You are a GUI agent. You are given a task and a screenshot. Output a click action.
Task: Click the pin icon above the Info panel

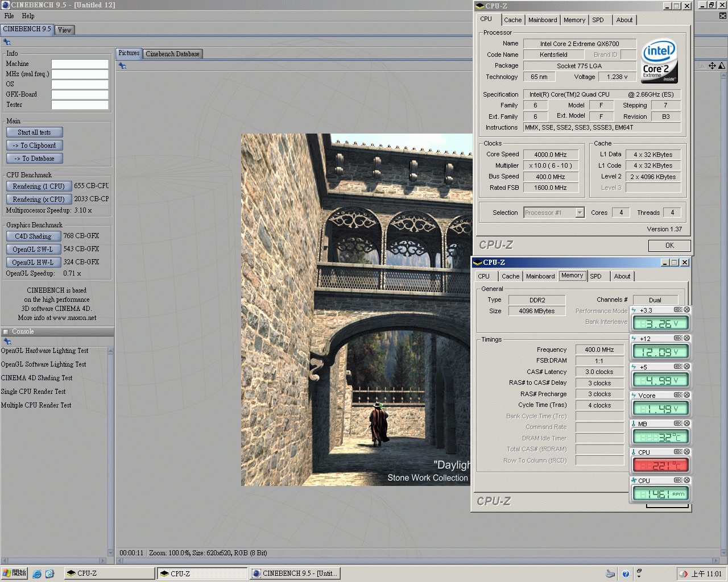7,42
